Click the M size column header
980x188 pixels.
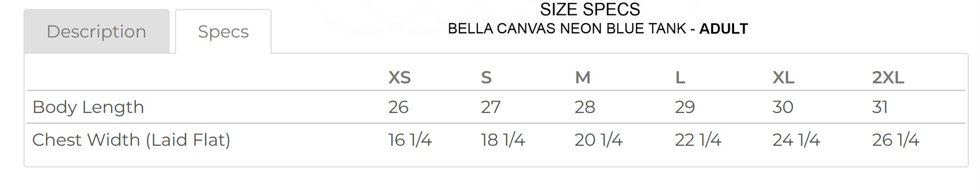coord(582,77)
